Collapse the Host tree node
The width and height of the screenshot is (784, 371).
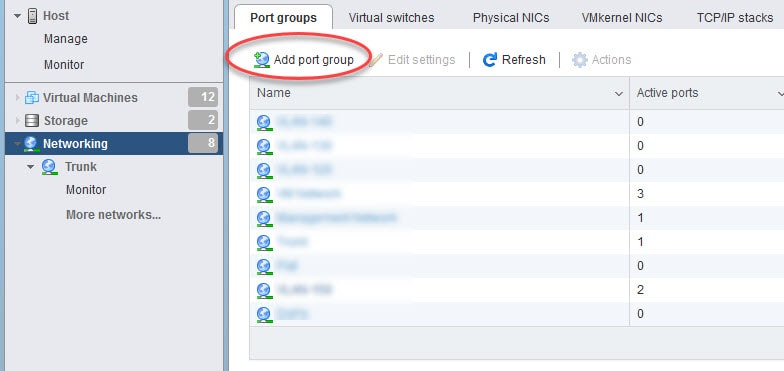pyautogui.click(x=18, y=16)
